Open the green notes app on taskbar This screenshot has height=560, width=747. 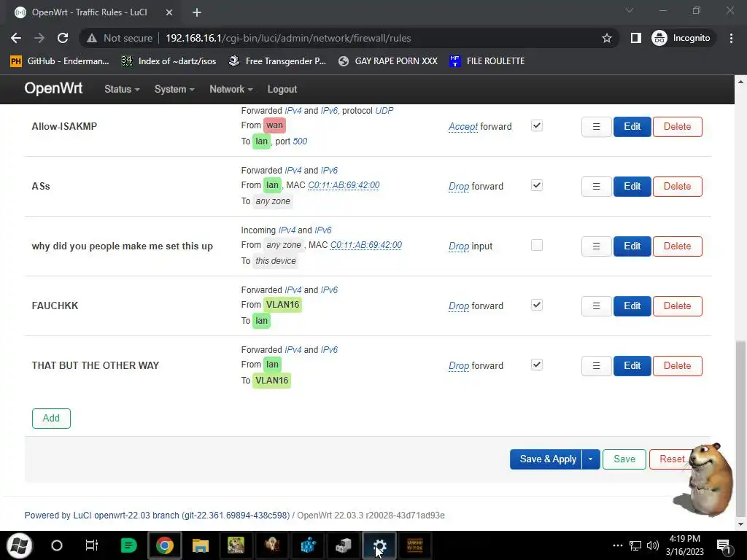point(128,545)
